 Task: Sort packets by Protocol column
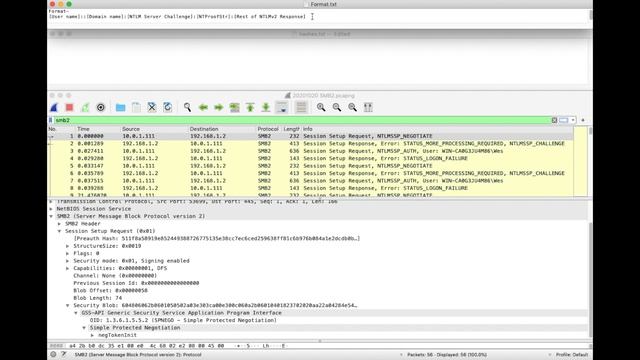coord(268,129)
